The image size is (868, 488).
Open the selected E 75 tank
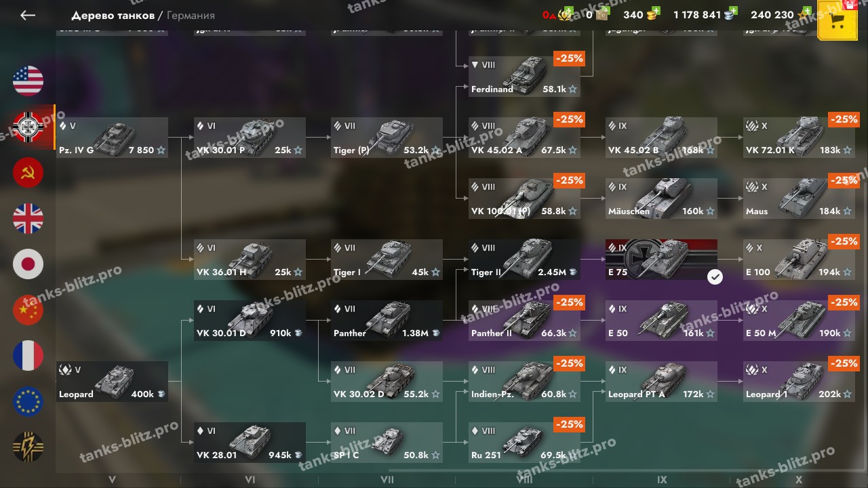coord(660,260)
